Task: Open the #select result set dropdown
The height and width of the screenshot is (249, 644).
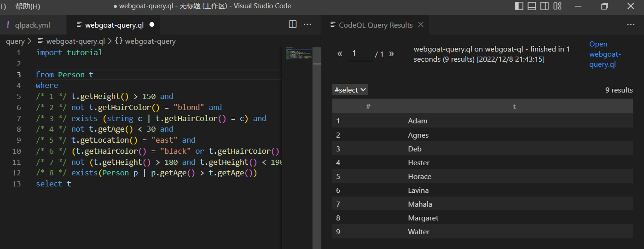Action: tap(350, 90)
